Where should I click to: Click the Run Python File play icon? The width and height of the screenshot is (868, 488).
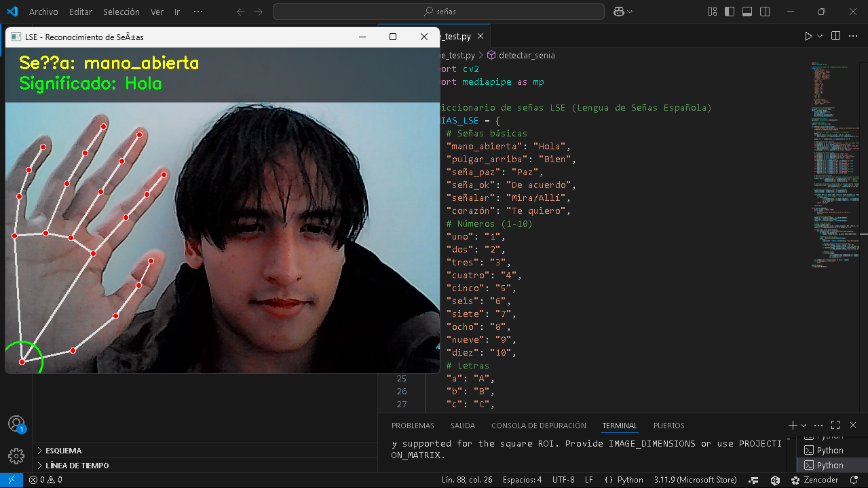tap(808, 36)
